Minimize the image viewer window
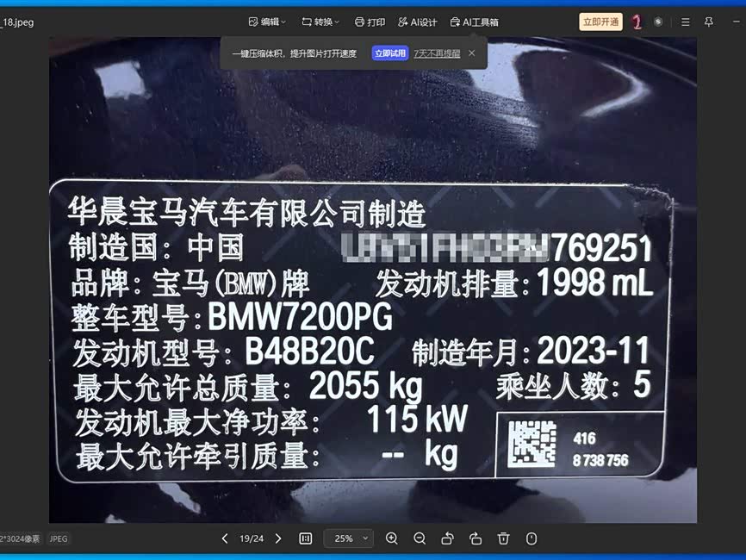Screen dimensions: 746x560 [737, 22]
